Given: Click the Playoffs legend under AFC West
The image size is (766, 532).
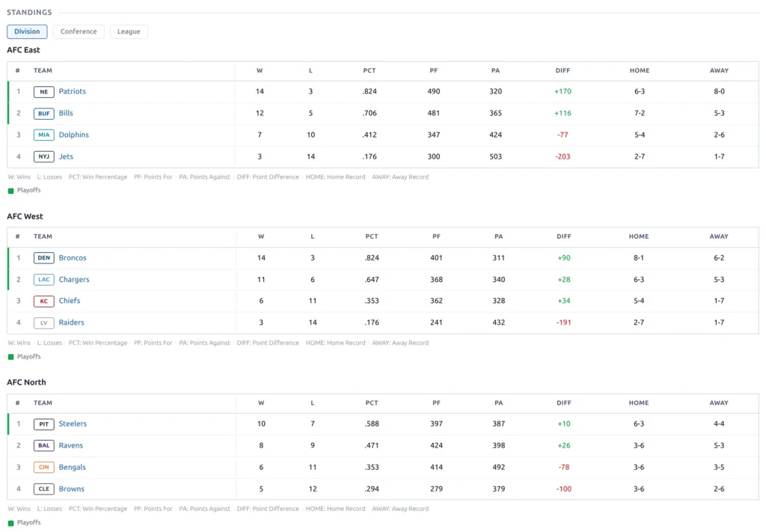Looking at the screenshot, I should (25, 357).
